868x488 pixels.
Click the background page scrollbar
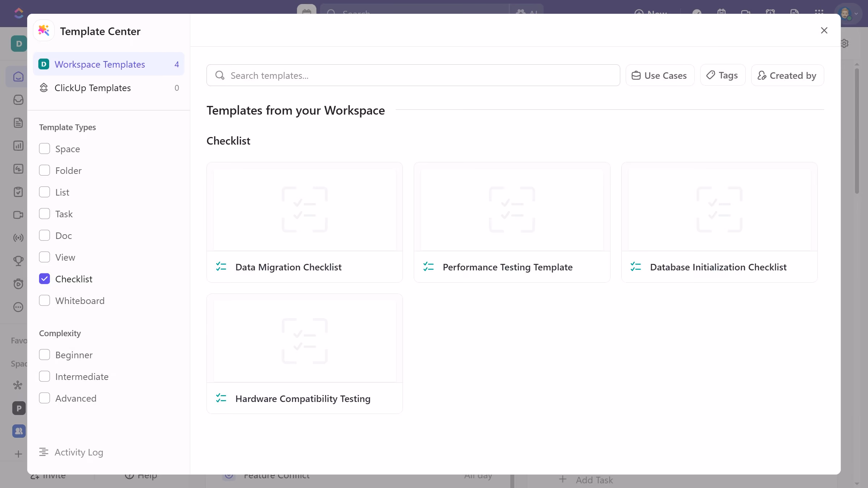tap(856, 130)
